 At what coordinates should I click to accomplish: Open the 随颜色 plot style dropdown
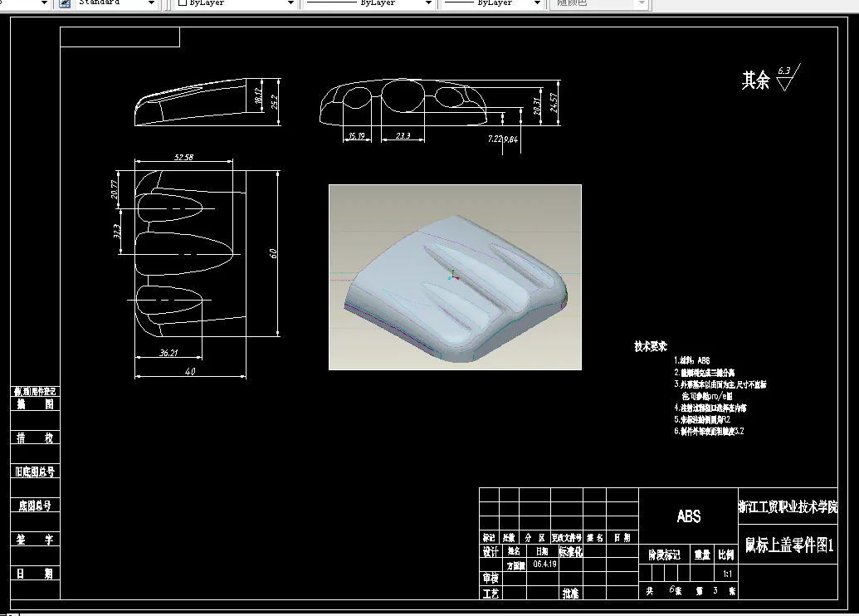point(642,3)
